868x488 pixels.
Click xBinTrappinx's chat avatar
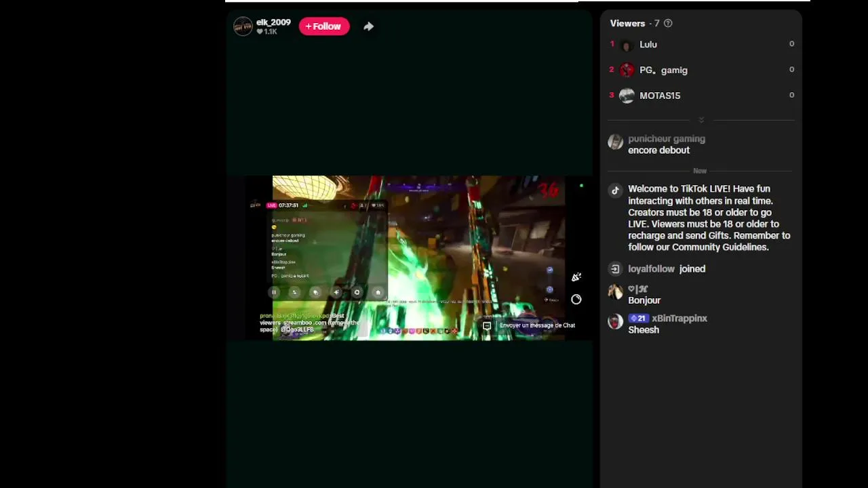(x=615, y=322)
